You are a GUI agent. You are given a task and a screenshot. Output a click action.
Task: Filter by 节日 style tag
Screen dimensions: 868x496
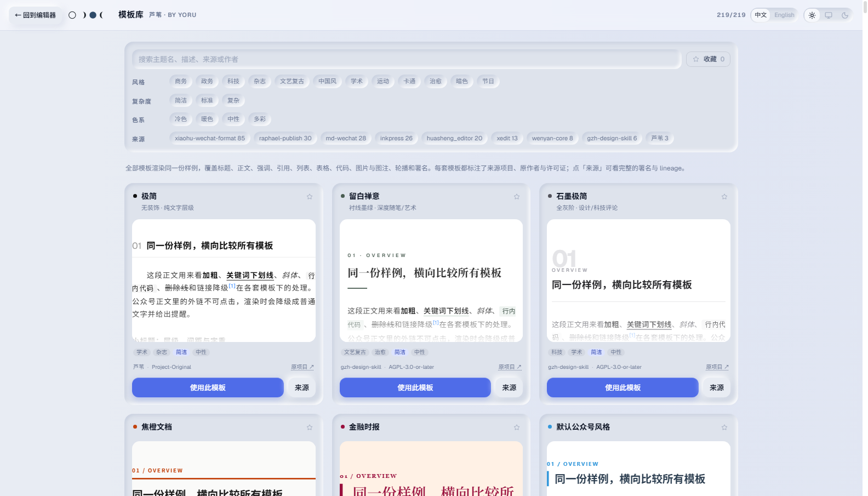(x=488, y=81)
